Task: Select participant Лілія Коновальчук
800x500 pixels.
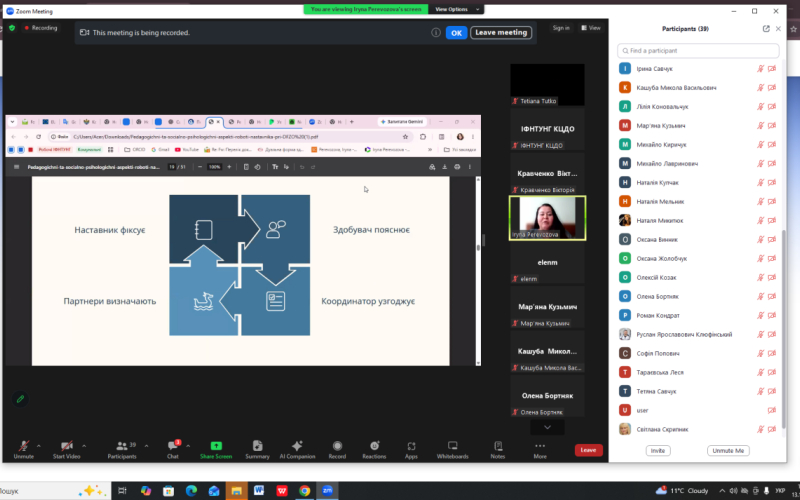Action: tap(698, 107)
